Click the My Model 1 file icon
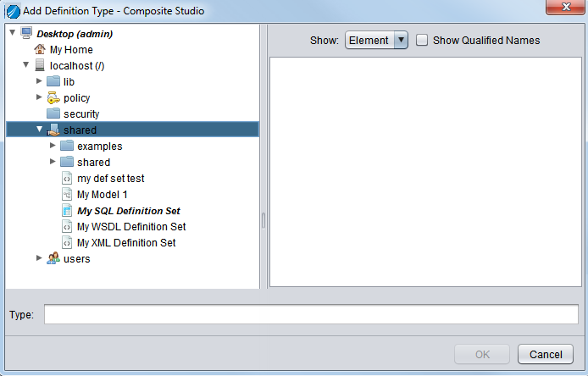Image resolution: width=588 pixels, height=376 pixels. (x=67, y=195)
